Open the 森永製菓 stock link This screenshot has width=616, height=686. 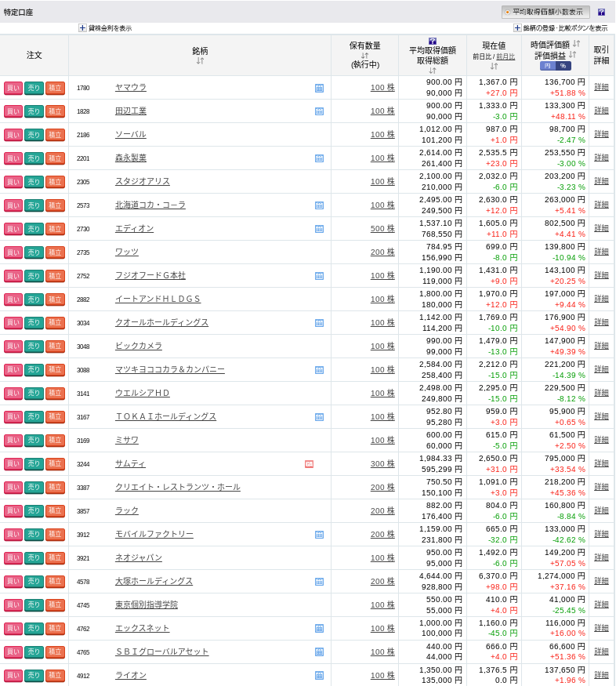[x=131, y=158]
